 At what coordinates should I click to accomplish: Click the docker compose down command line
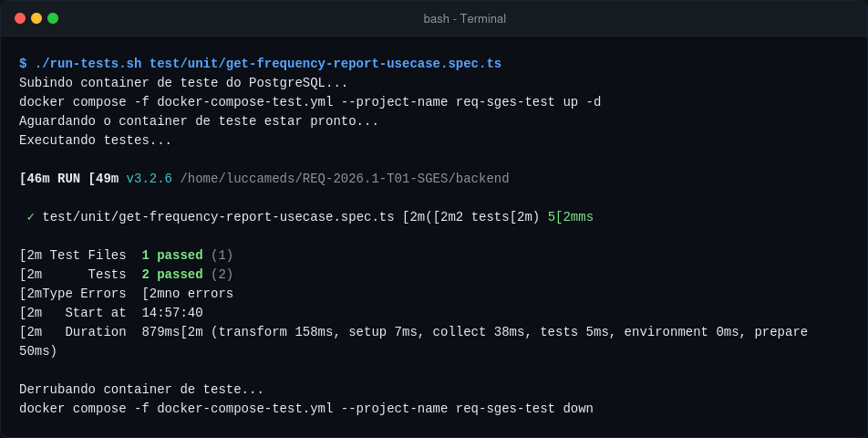306,409
